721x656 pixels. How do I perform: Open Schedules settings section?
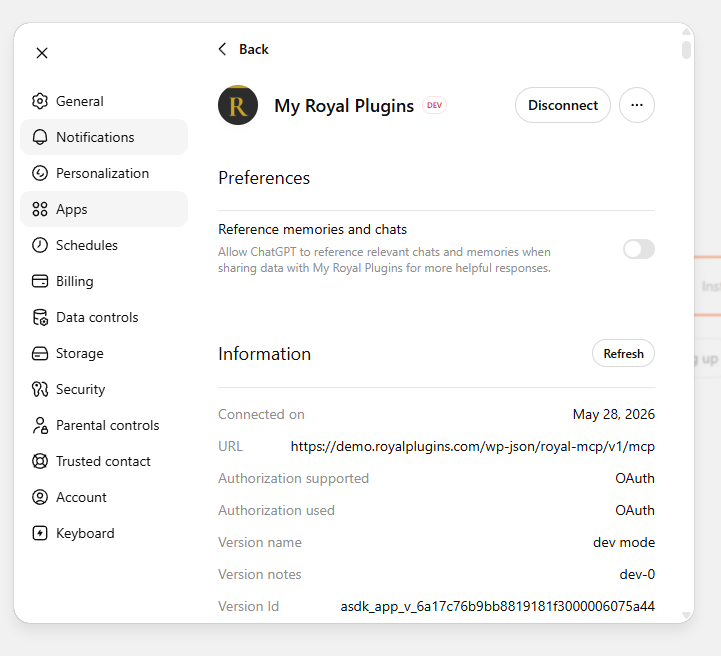pyautogui.click(x=104, y=245)
